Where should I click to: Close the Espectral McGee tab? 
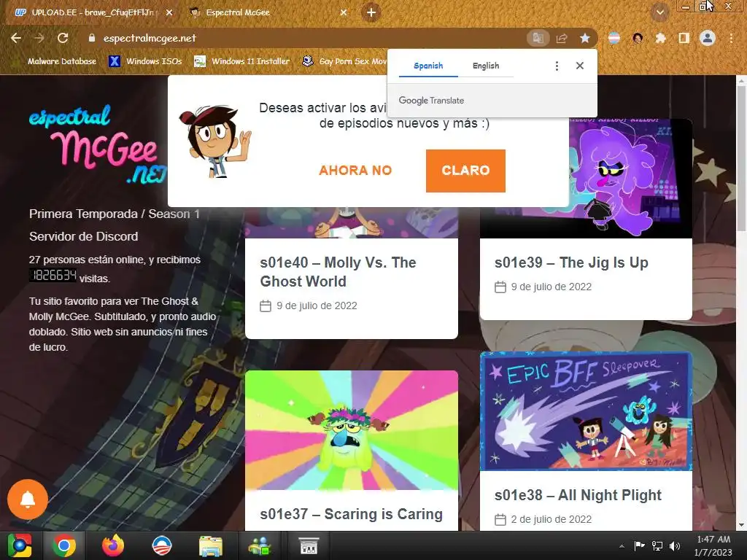344,13
